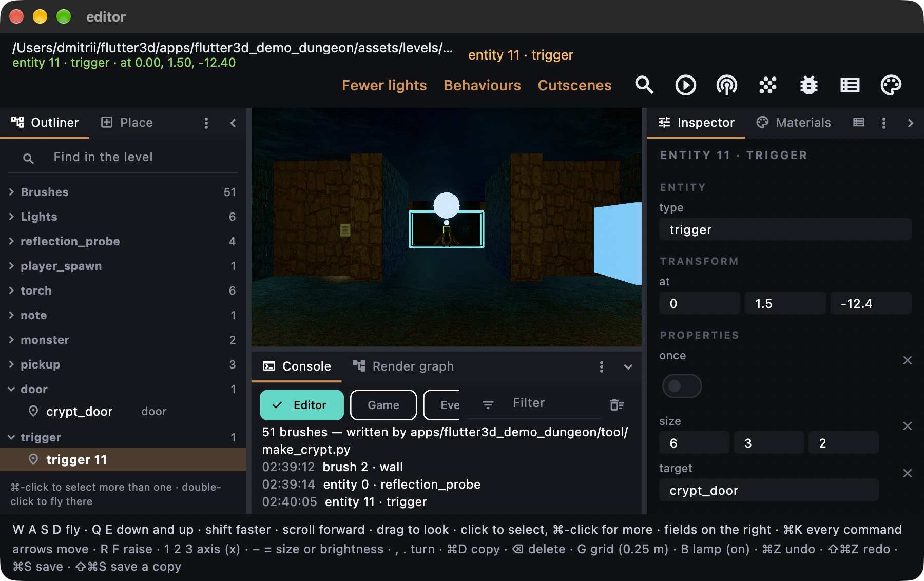
Task: Click the play level icon
Action: 685,85
